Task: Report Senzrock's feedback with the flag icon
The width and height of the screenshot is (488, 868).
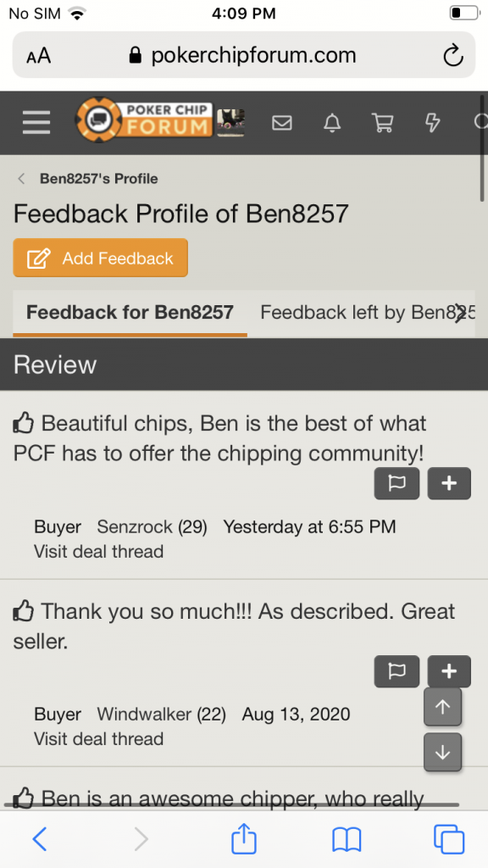Action: click(x=396, y=483)
